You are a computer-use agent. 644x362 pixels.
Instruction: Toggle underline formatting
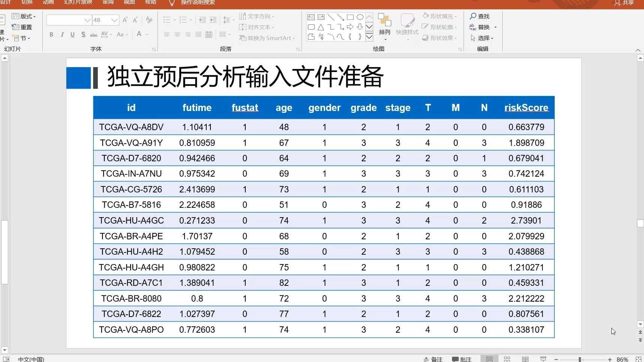(72, 35)
